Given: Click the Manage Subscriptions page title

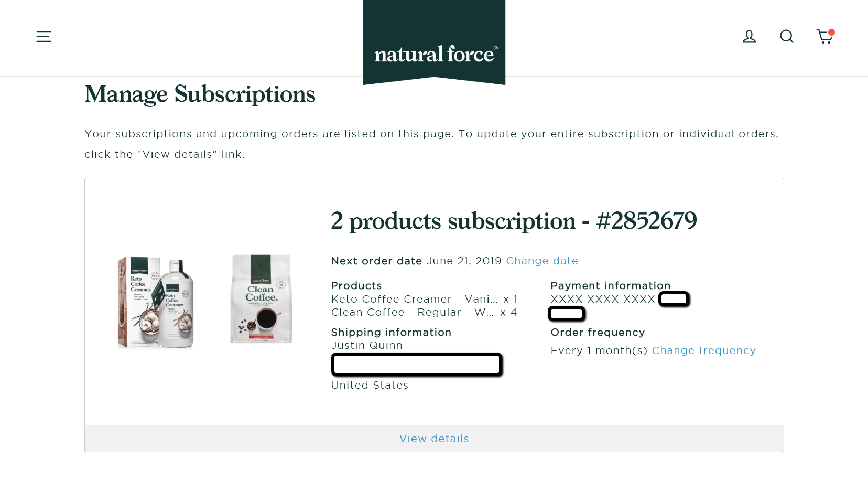Looking at the screenshot, I should (200, 94).
